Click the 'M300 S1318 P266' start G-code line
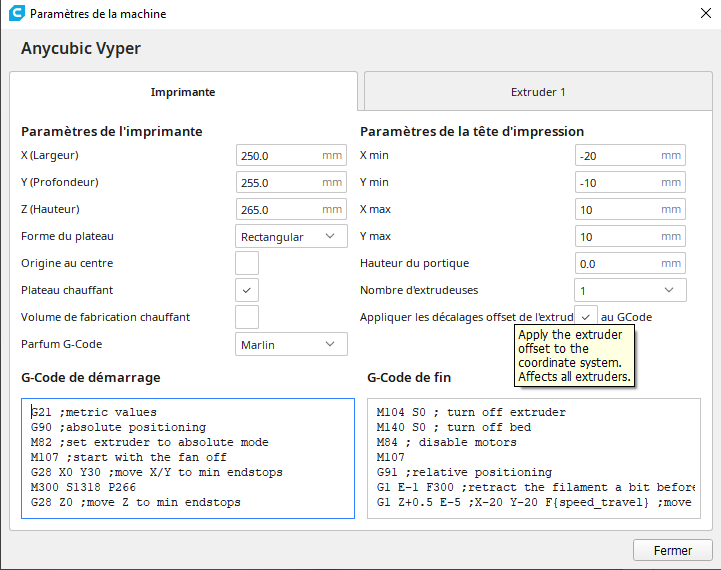Viewport: 721px width, 570px height. [83, 487]
